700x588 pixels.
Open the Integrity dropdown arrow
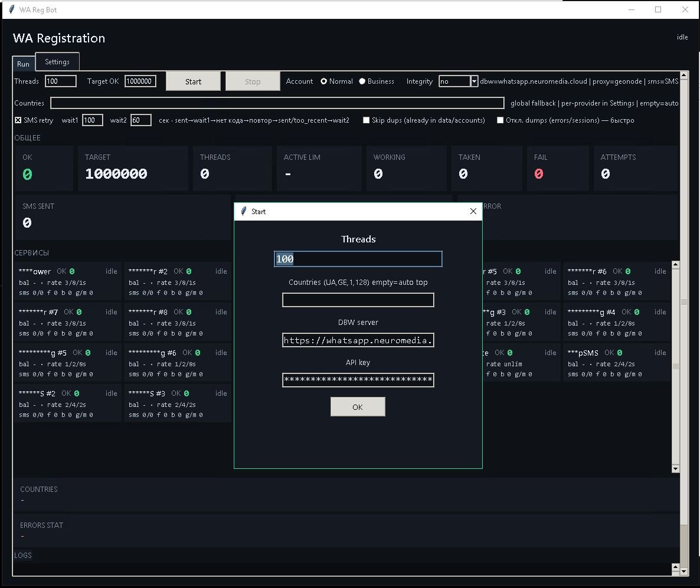[474, 81]
